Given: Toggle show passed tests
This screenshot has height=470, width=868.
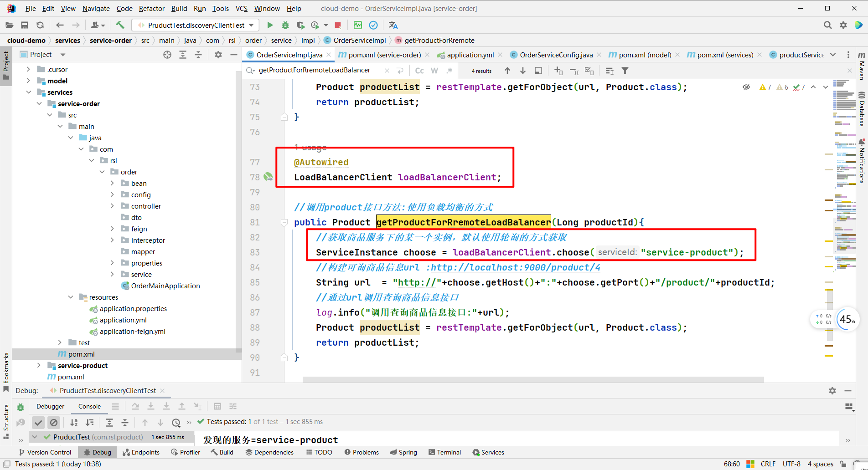Looking at the screenshot, I should (x=38, y=423).
